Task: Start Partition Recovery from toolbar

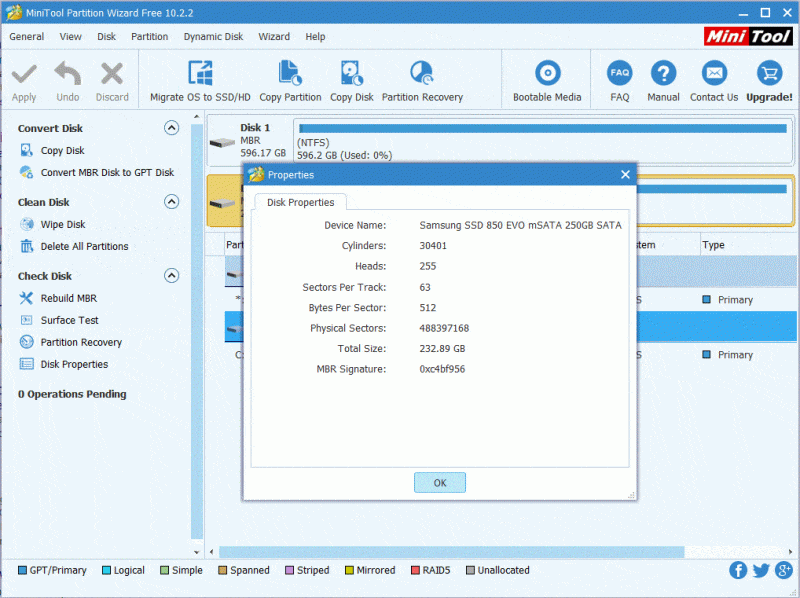Action: pyautogui.click(x=422, y=82)
